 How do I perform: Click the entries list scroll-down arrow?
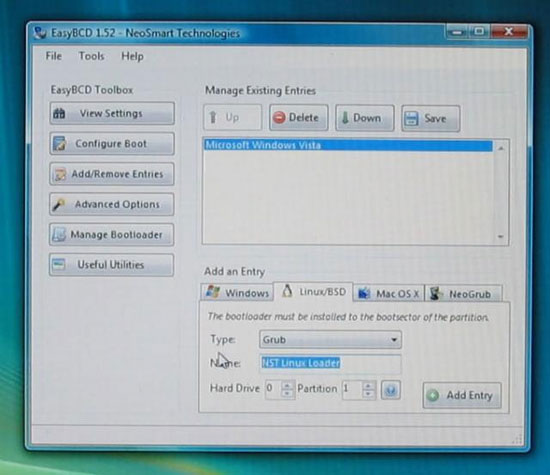click(x=501, y=237)
